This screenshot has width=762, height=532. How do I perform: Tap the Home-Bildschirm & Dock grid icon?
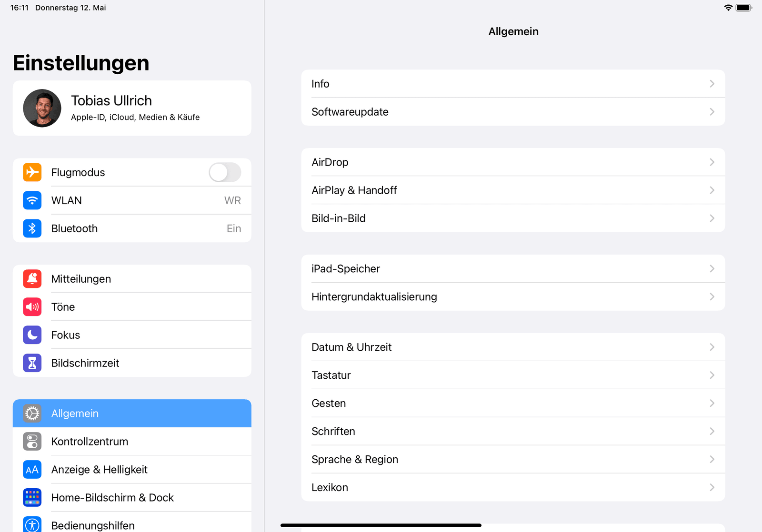tap(32, 498)
